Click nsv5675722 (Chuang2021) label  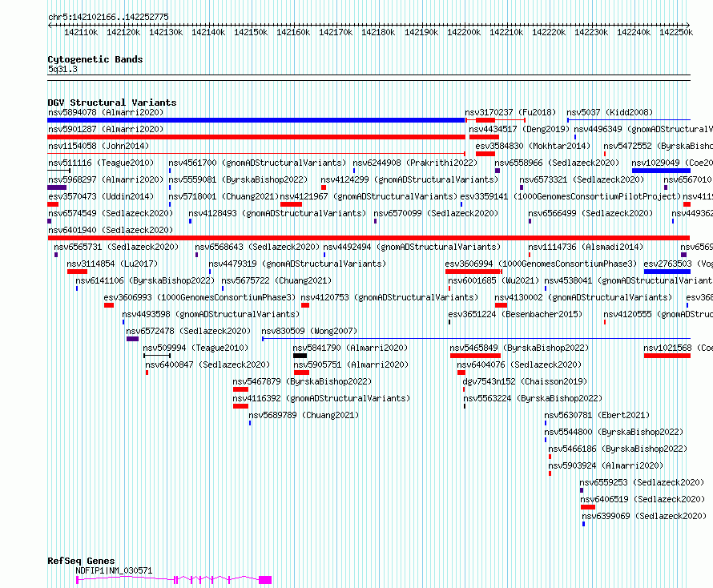(x=276, y=280)
